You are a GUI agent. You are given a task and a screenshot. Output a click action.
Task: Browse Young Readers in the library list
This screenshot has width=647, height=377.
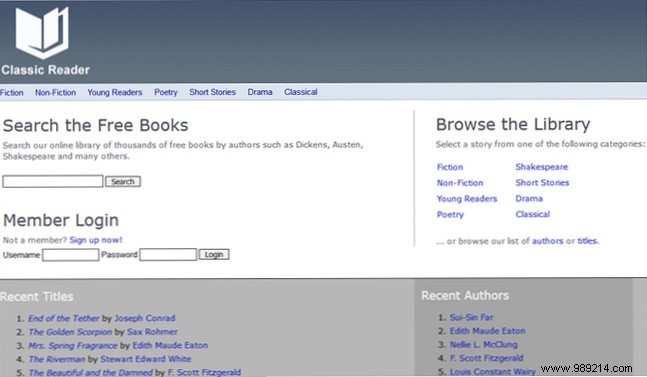(467, 199)
